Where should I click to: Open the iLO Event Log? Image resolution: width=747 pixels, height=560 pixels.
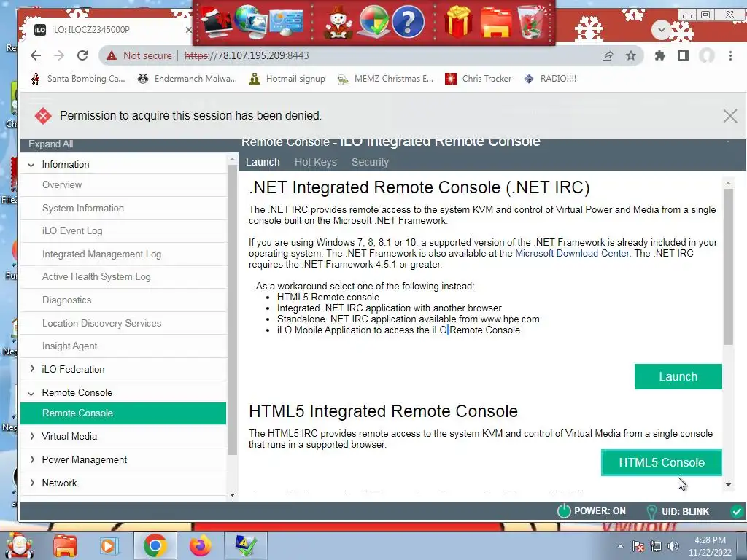click(123, 231)
